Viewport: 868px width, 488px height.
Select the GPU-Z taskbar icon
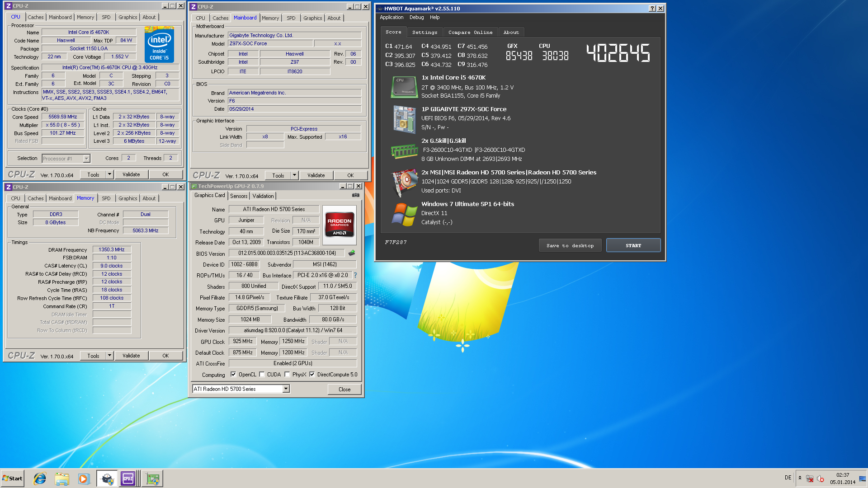(153, 479)
